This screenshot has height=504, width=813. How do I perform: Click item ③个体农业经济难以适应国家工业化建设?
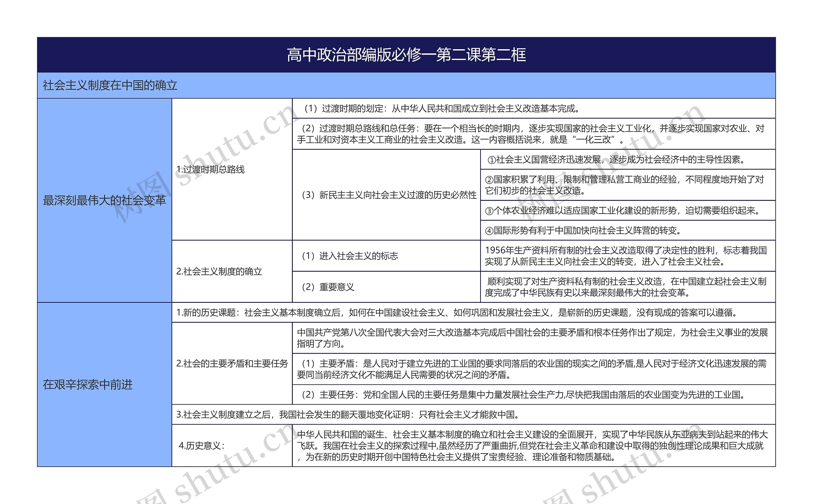[x=628, y=210]
